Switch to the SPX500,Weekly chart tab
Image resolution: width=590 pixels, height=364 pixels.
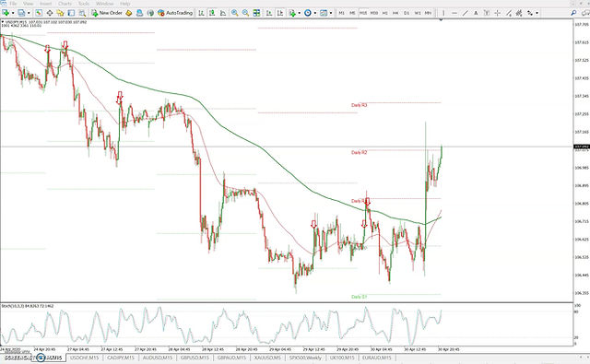(305, 358)
